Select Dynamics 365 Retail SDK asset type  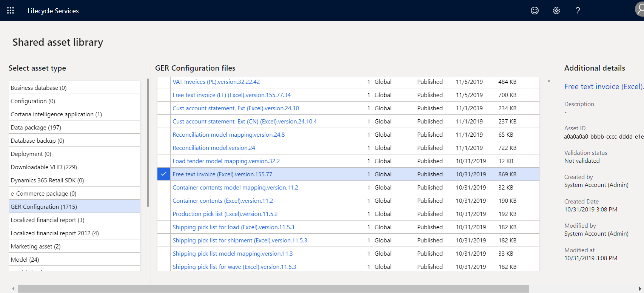pos(74,180)
